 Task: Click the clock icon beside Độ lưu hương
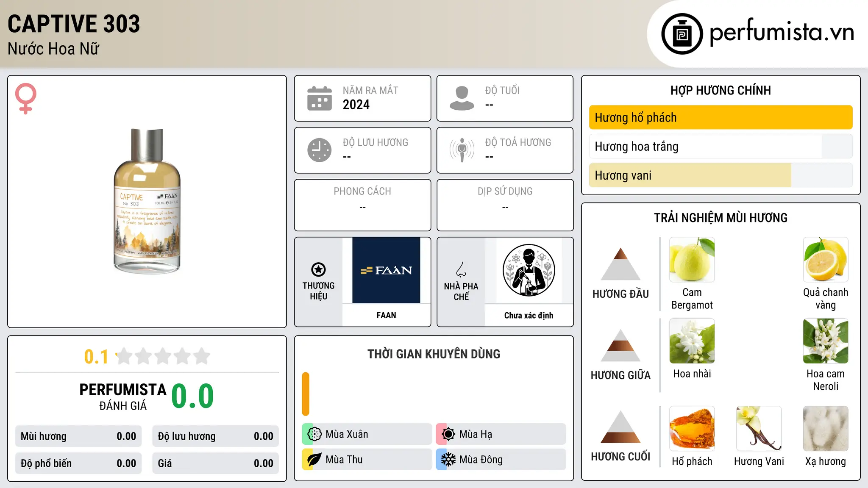(320, 150)
